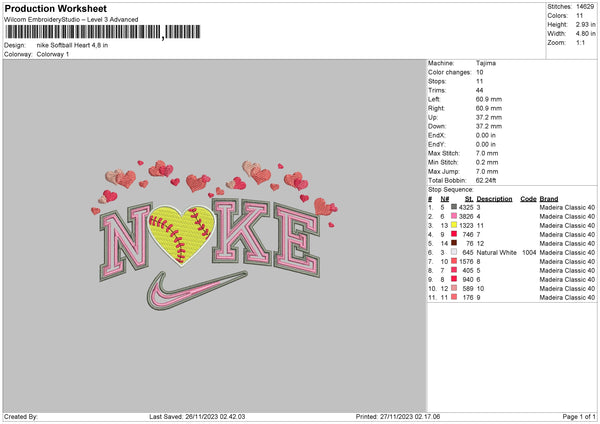Screen dimensions: 600x424
Task: Click the '60.9 mm' value beside Left
Action: pos(489,99)
